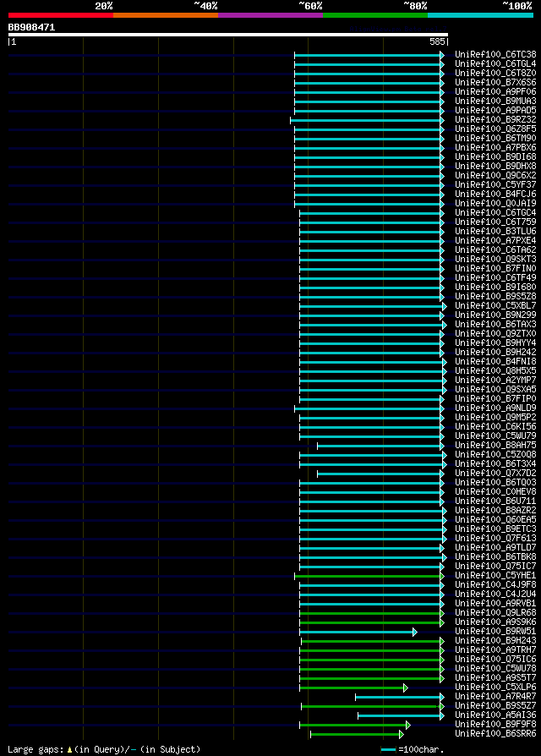The width and height of the screenshot is (541, 756).
Task: Click the UniRef100_C5YHE1 green alignment bar
Action: [369, 576]
